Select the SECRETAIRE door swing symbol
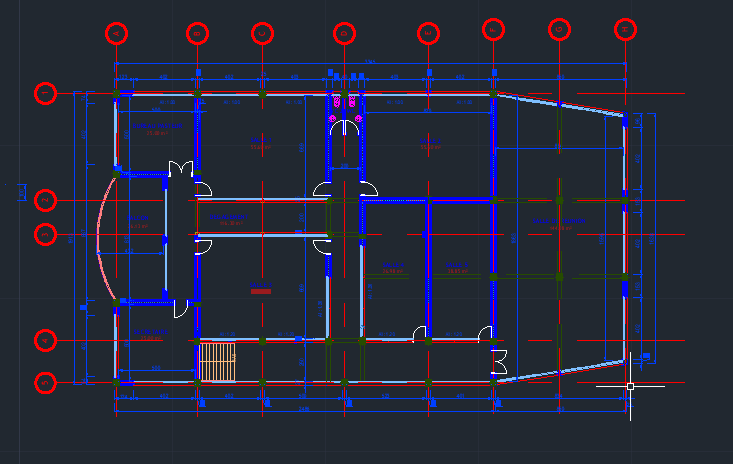Screen dimensions: 733x464 (x=181, y=309)
